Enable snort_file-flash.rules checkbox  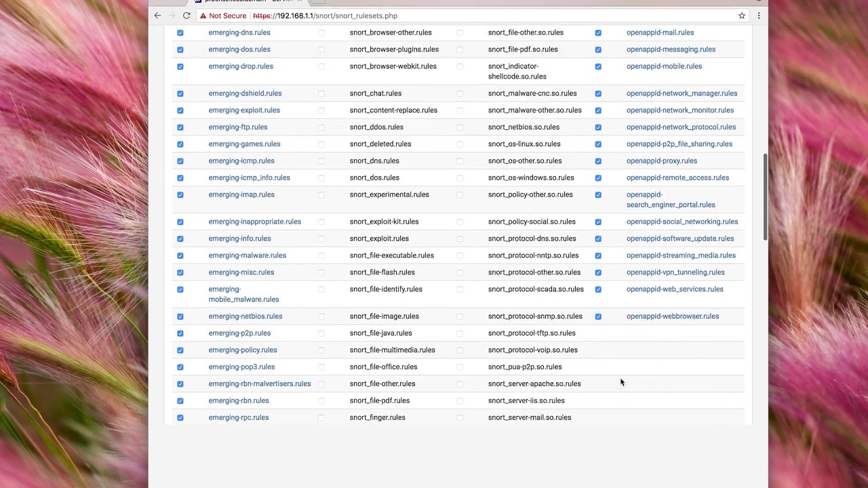coord(321,272)
